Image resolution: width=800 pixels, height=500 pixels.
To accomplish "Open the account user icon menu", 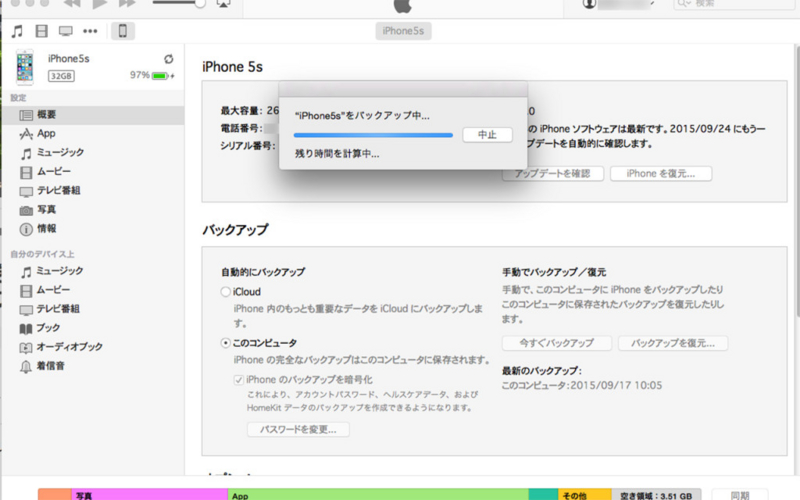I will 589,4.
